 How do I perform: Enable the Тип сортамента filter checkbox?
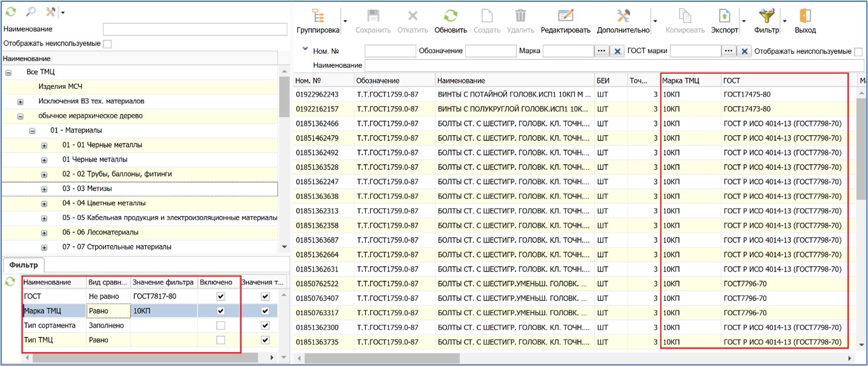click(220, 325)
